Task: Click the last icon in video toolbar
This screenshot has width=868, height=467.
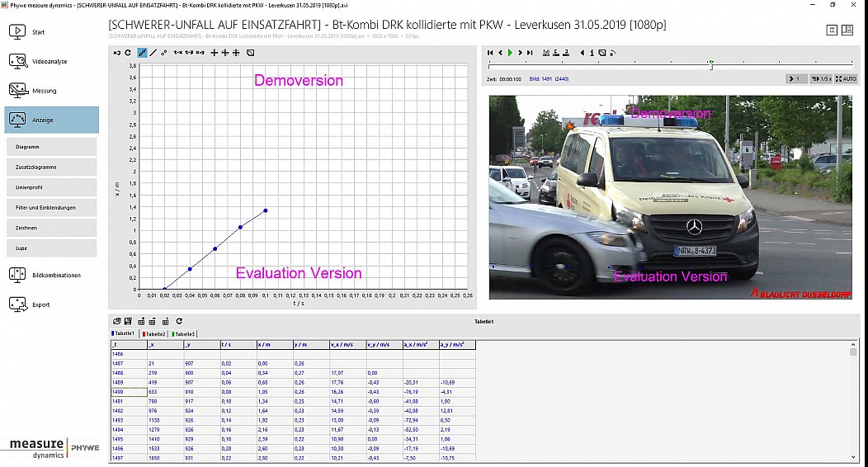Action: [613, 53]
